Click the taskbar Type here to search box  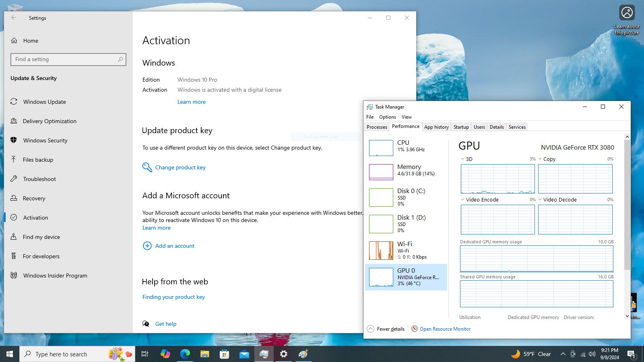point(77,354)
